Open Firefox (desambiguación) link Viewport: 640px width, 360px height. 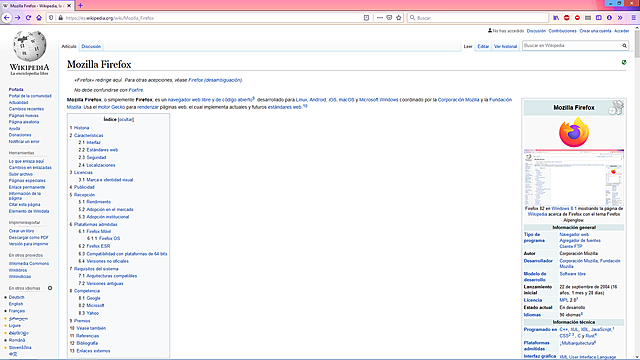pyautogui.click(x=215, y=80)
